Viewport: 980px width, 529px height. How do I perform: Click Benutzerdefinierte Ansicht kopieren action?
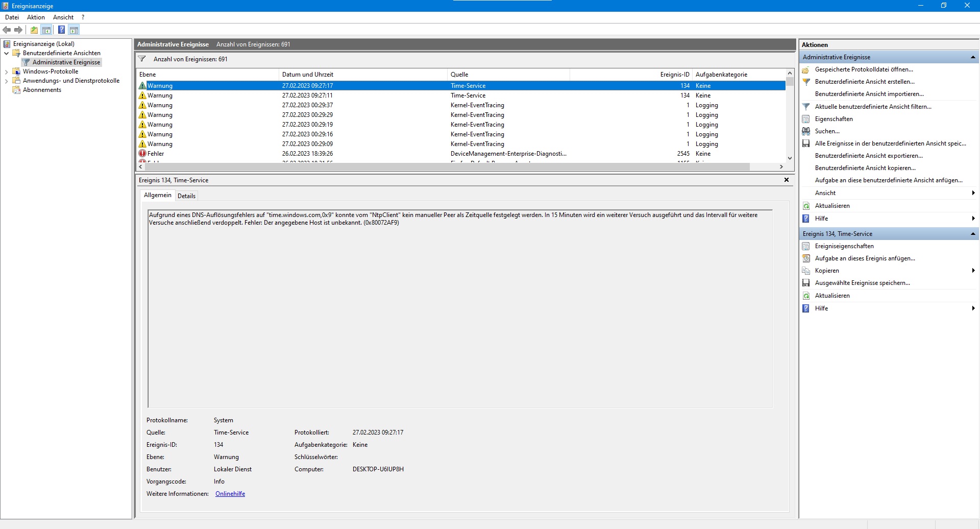click(865, 168)
